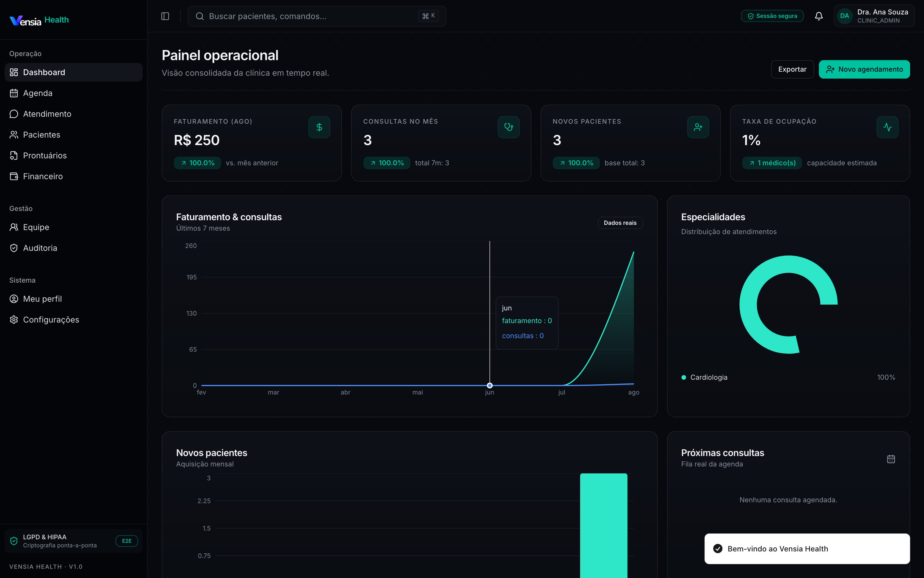The height and width of the screenshot is (578, 924).
Task: Open the notifications bell
Action: coord(819,16)
